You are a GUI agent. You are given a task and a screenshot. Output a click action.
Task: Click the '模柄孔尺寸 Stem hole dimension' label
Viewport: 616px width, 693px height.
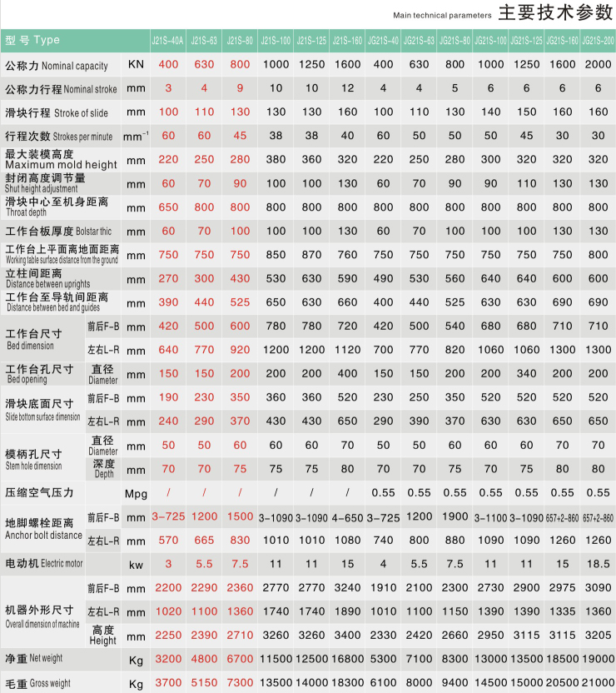(33, 460)
